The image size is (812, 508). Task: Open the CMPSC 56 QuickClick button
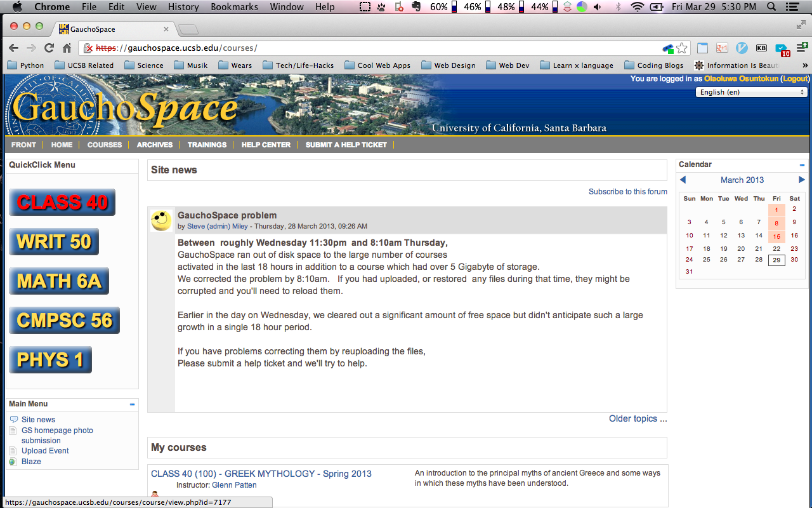tap(64, 320)
